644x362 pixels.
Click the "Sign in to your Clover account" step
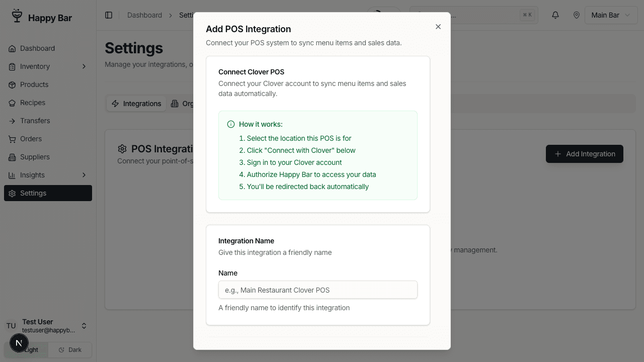tap(294, 162)
